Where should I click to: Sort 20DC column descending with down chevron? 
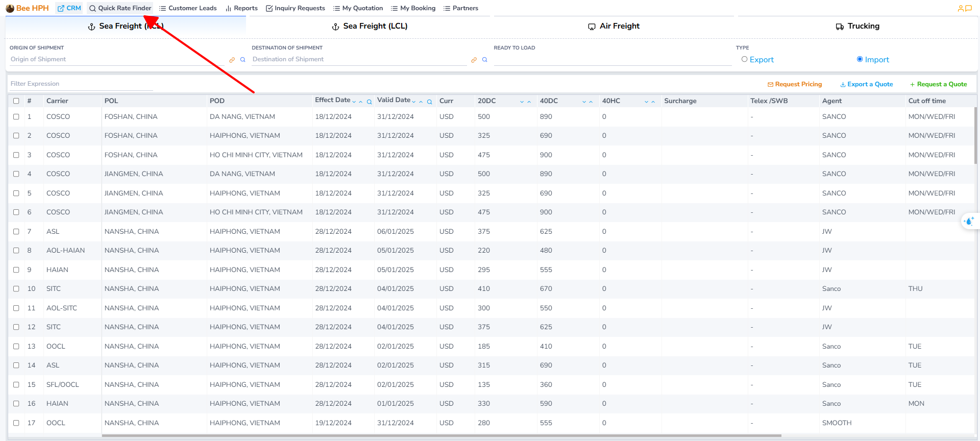522,102
